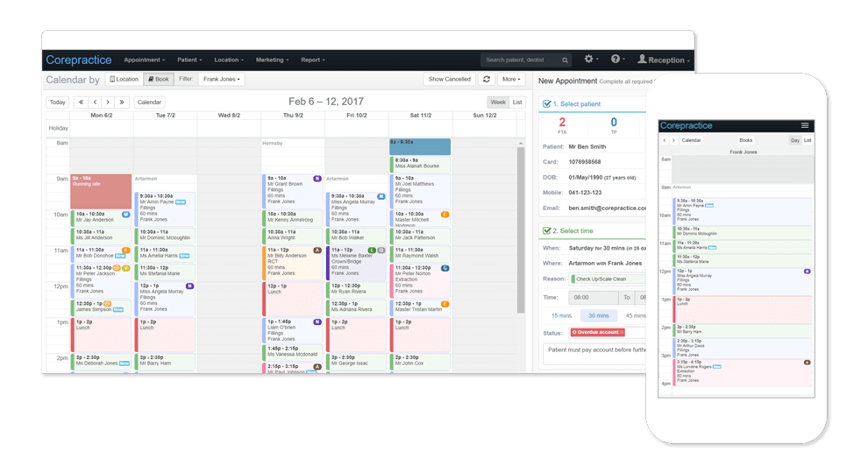Open the Location menu in navbar
The width and height of the screenshot is (868, 473).
pyautogui.click(x=229, y=60)
